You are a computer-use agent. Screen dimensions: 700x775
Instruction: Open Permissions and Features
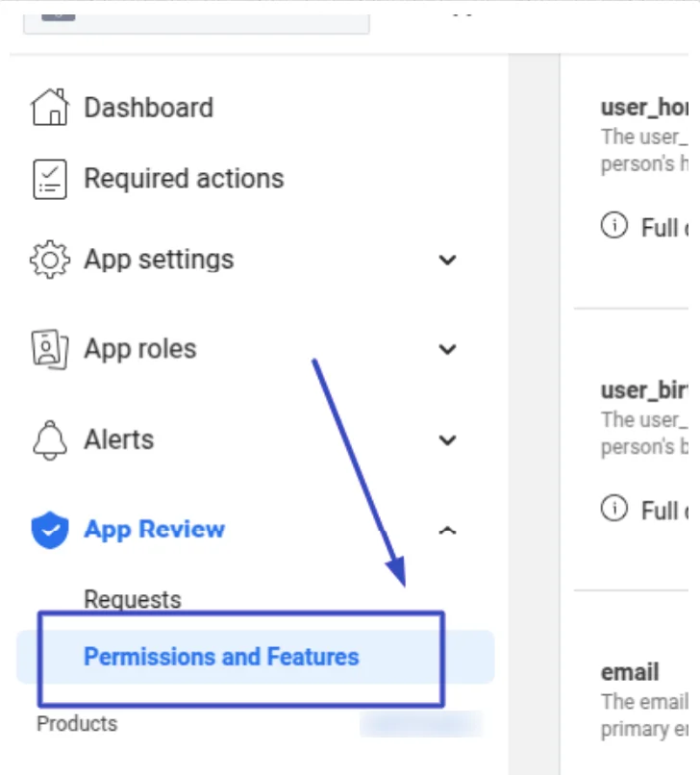(220, 657)
